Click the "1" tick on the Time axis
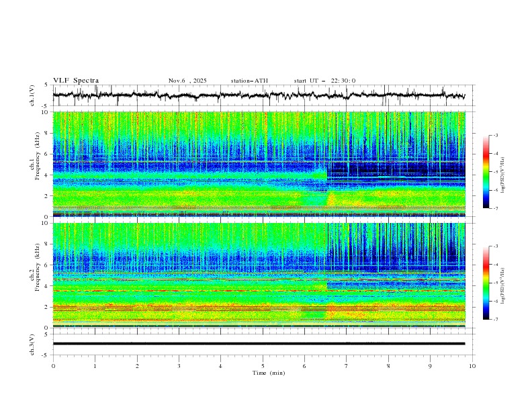532x411 pixels. pos(95,366)
